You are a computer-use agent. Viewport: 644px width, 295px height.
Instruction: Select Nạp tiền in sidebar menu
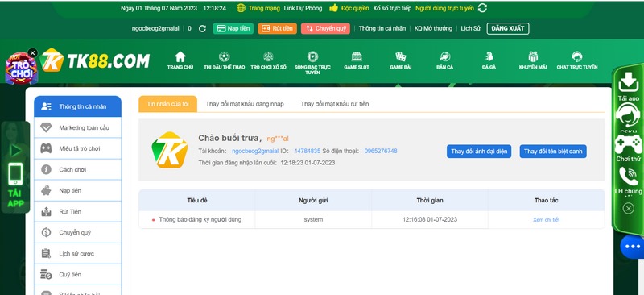(77, 190)
